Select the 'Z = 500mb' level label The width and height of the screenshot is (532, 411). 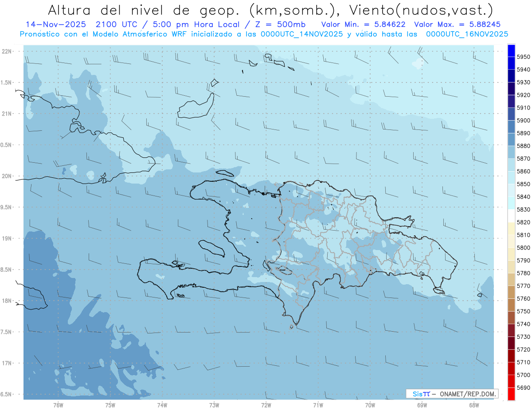point(281,24)
